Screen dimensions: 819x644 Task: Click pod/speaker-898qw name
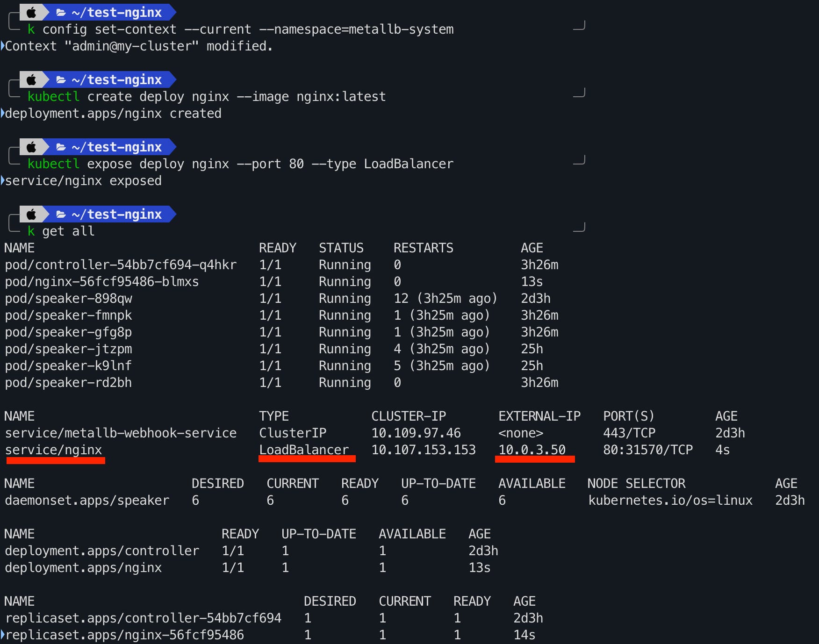68,299
